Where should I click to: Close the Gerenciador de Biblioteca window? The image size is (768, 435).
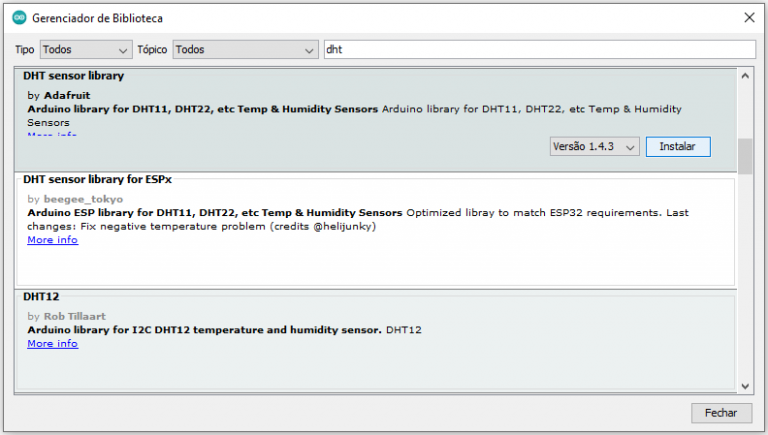click(x=748, y=18)
